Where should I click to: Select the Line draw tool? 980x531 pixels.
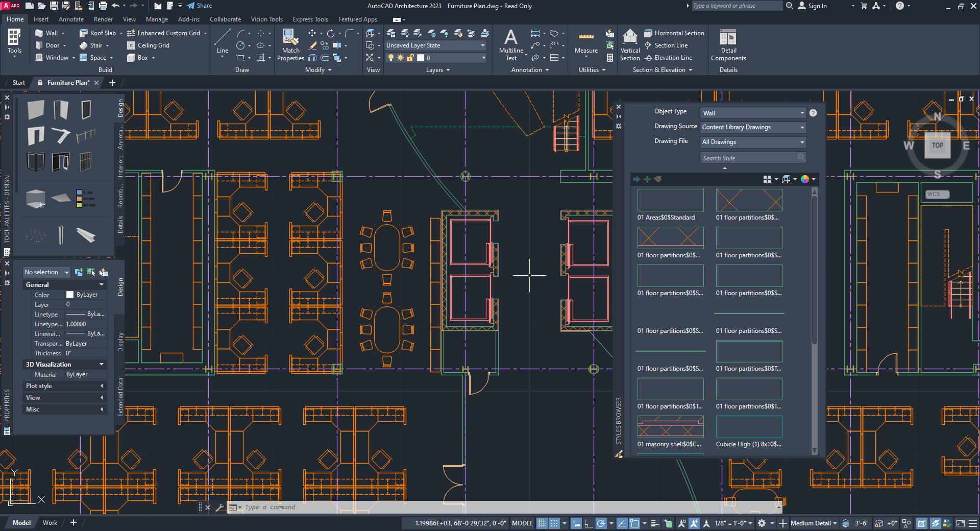click(x=223, y=41)
